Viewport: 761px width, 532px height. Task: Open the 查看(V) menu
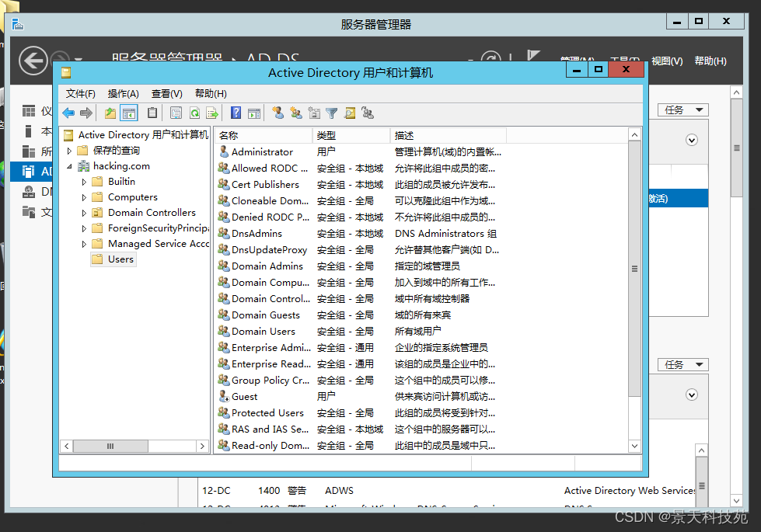click(166, 94)
